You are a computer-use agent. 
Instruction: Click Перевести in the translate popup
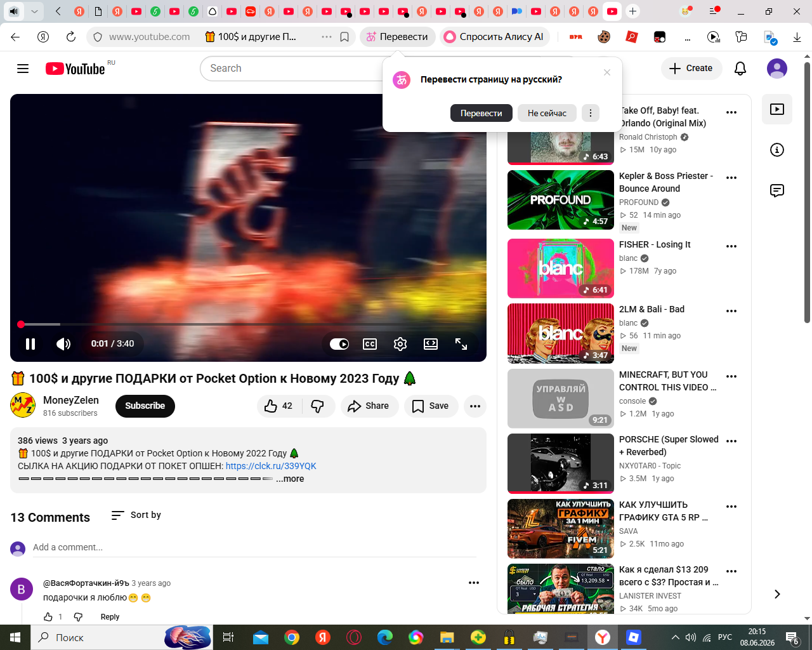click(x=481, y=113)
